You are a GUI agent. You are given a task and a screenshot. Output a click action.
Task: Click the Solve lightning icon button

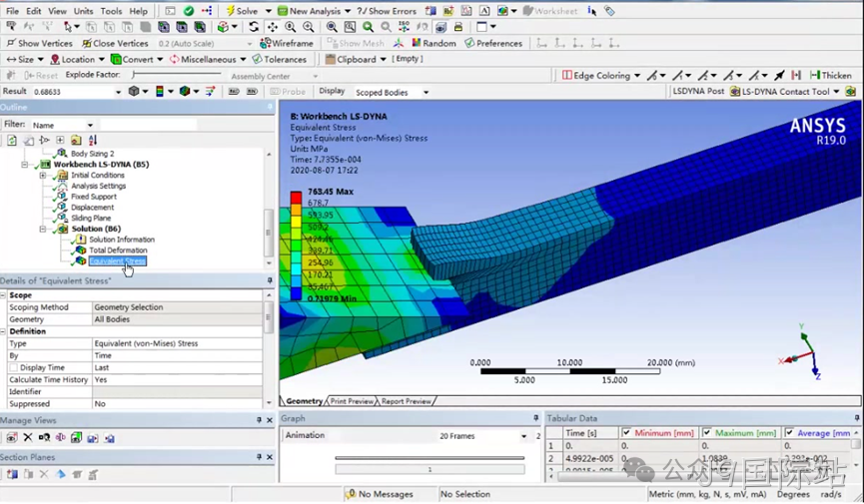231,10
